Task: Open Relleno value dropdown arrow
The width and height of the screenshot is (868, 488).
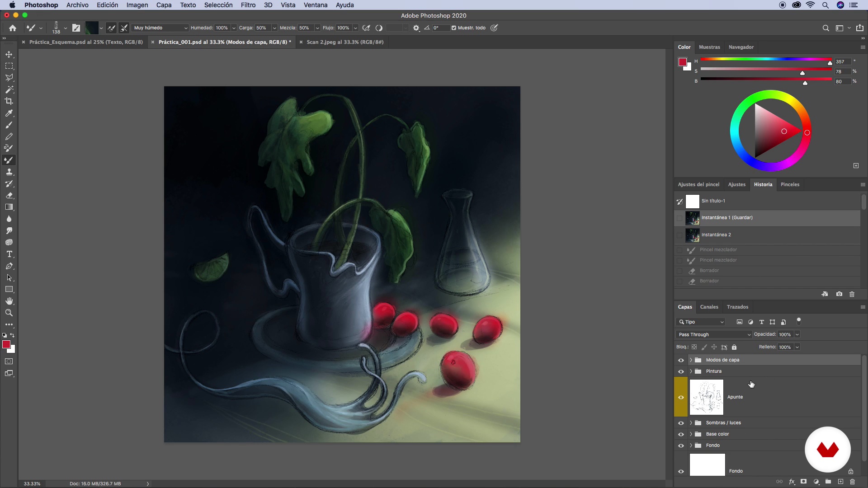Action: (x=797, y=347)
